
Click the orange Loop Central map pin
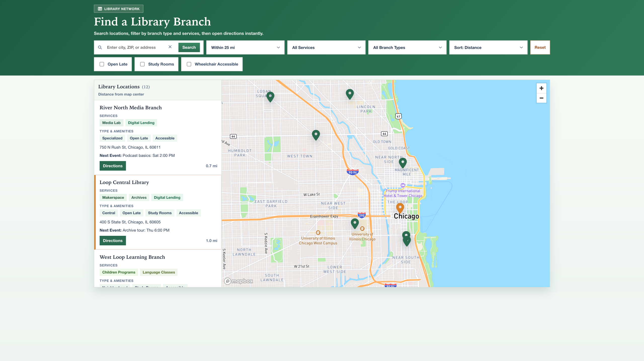pyautogui.click(x=400, y=208)
